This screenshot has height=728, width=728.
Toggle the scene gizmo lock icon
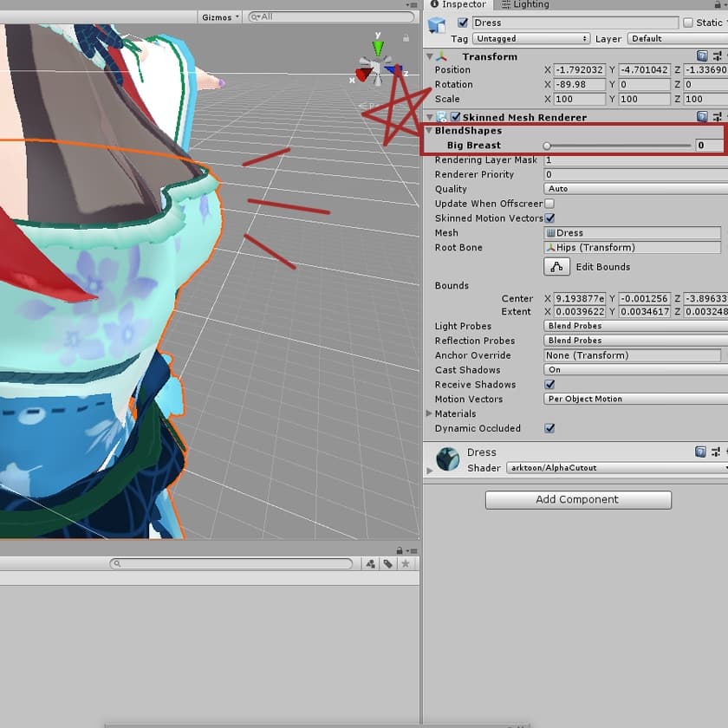406,38
